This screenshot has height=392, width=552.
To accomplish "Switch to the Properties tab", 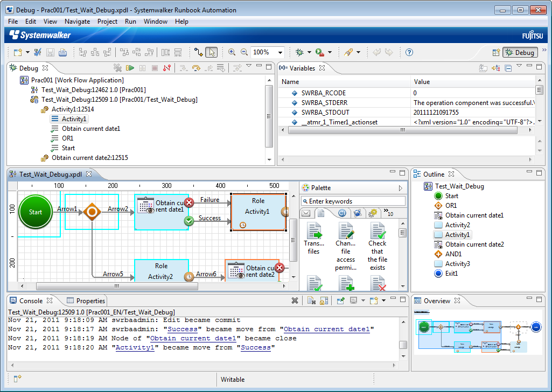I will (x=86, y=301).
